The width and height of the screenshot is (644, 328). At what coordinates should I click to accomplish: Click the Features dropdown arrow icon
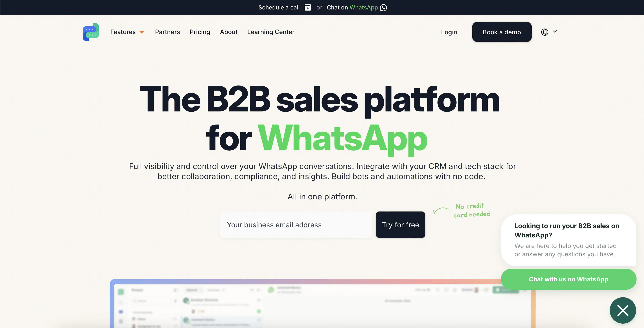click(x=142, y=32)
